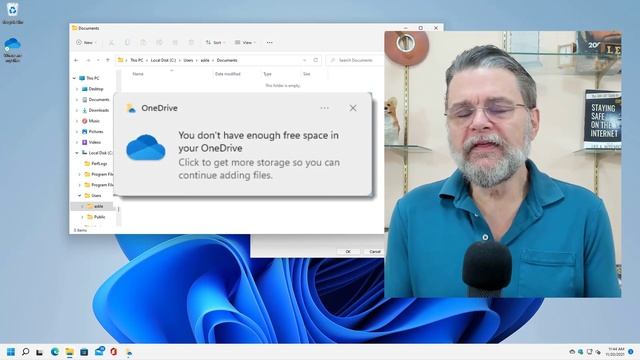640x360 pixels.
Task: Click the New button in Explorer toolbar
Action: 86,42
